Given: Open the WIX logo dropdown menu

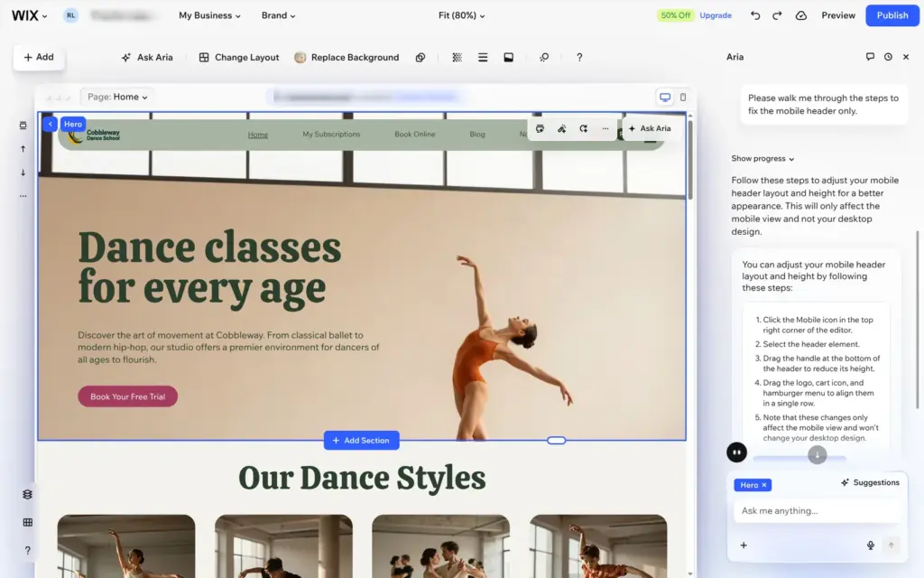Looking at the screenshot, I should (29, 16).
